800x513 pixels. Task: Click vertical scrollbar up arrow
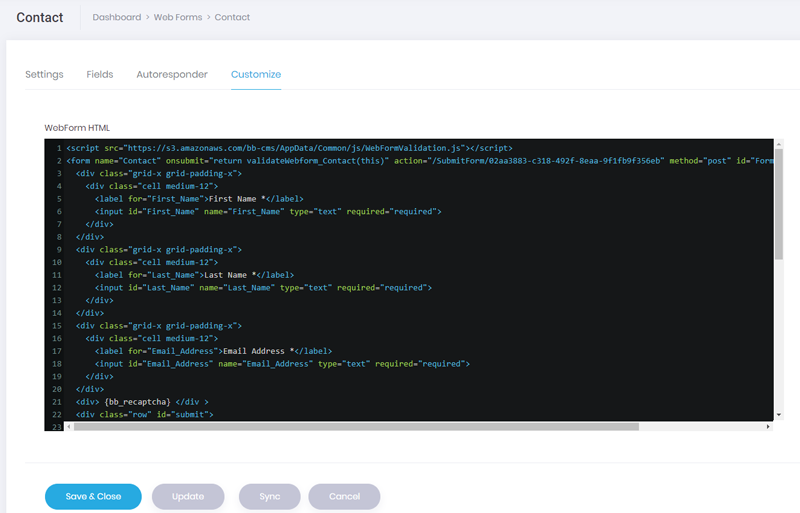click(779, 144)
